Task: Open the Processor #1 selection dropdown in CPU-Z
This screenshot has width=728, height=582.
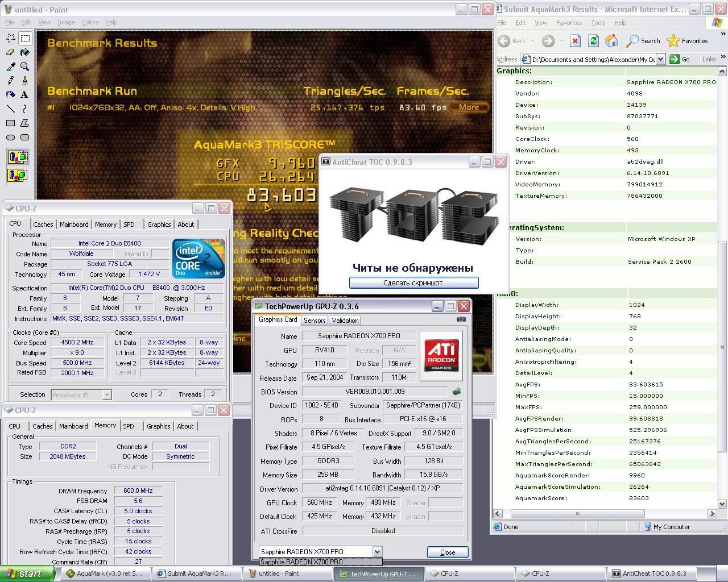Action: [106, 394]
